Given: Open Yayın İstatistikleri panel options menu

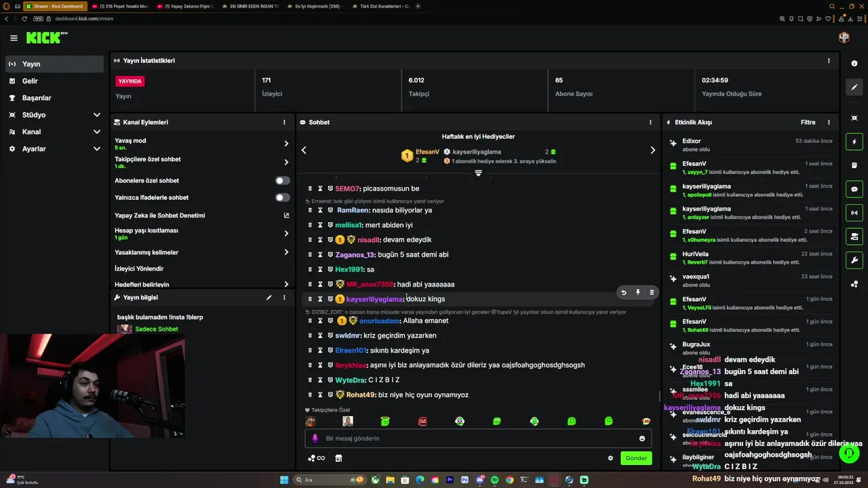Looking at the screenshot, I should [828, 60].
